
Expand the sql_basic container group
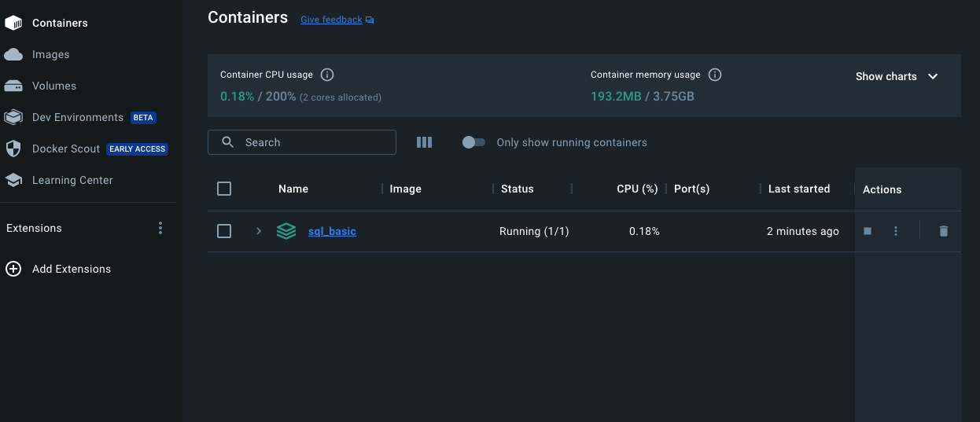(258, 231)
